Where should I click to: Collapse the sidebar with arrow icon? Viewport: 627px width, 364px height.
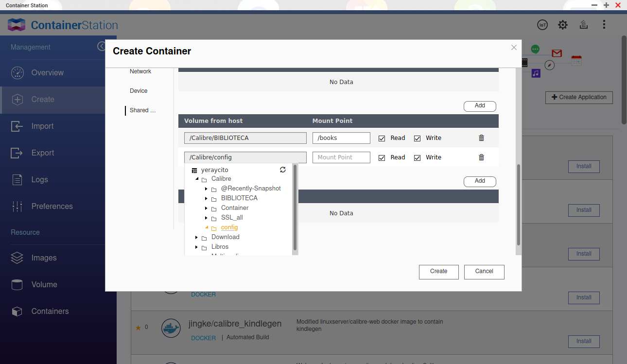click(x=101, y=46)
